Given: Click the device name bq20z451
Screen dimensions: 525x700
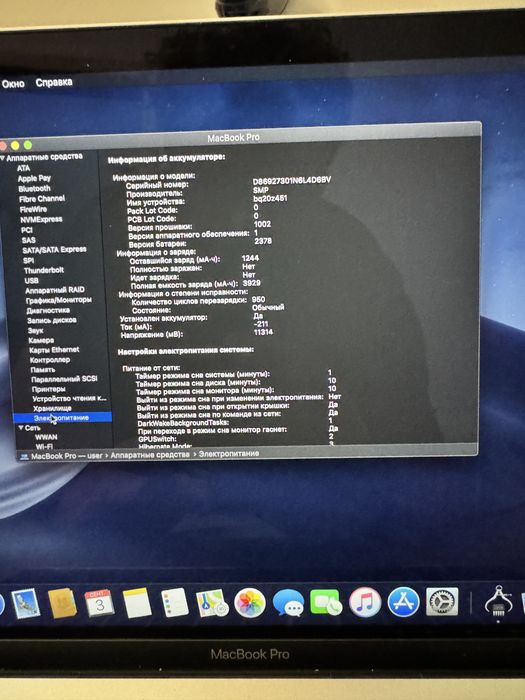Looking at the screenshot, I should coord(270,198).
